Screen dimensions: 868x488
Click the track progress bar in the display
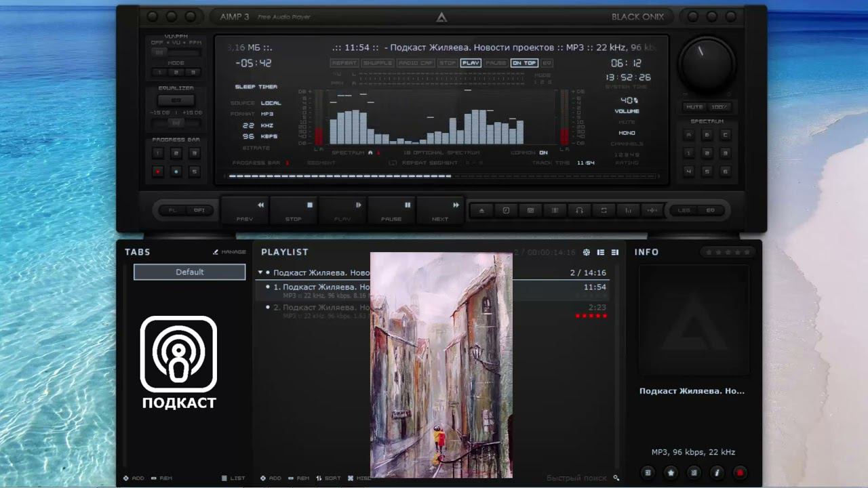443,176
